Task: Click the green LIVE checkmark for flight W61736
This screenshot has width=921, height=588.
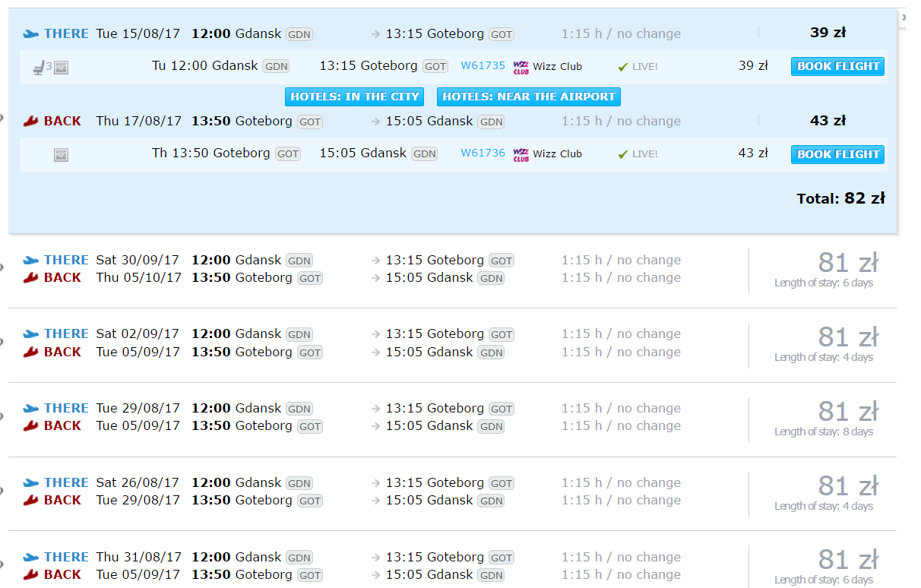Action: (x=623, y=154)
